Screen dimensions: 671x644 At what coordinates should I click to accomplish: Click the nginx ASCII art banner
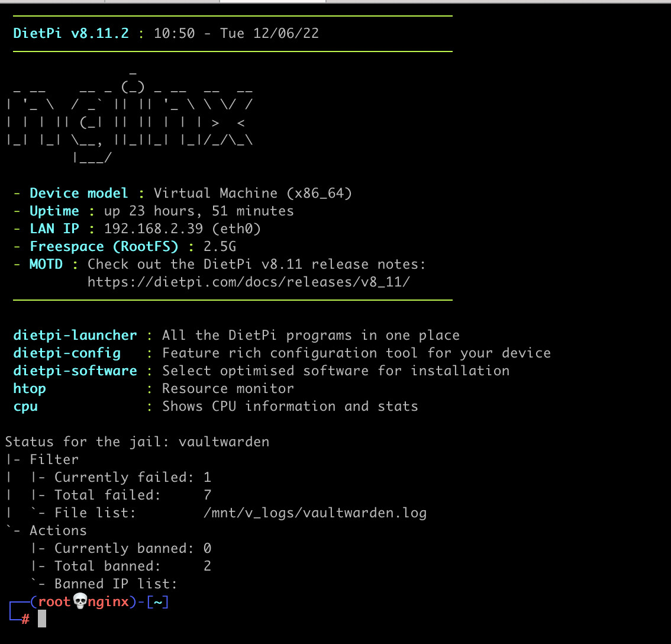130,118
